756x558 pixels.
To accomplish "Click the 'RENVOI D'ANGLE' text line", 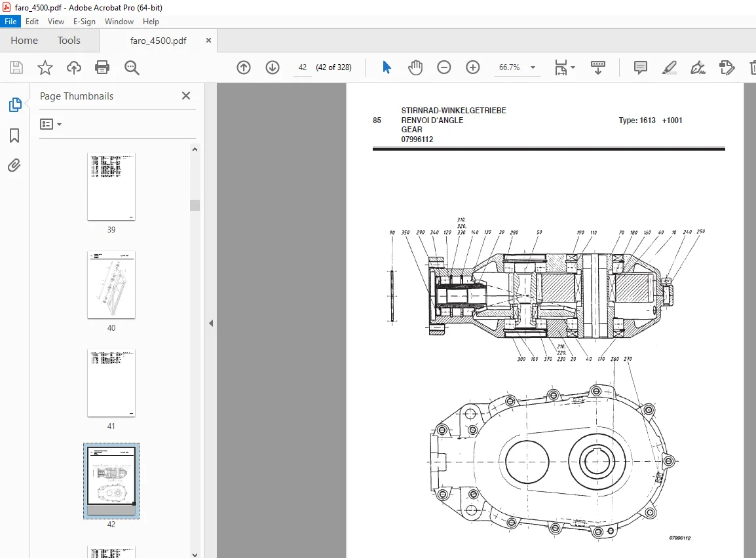I will click(x=432, y=121).
